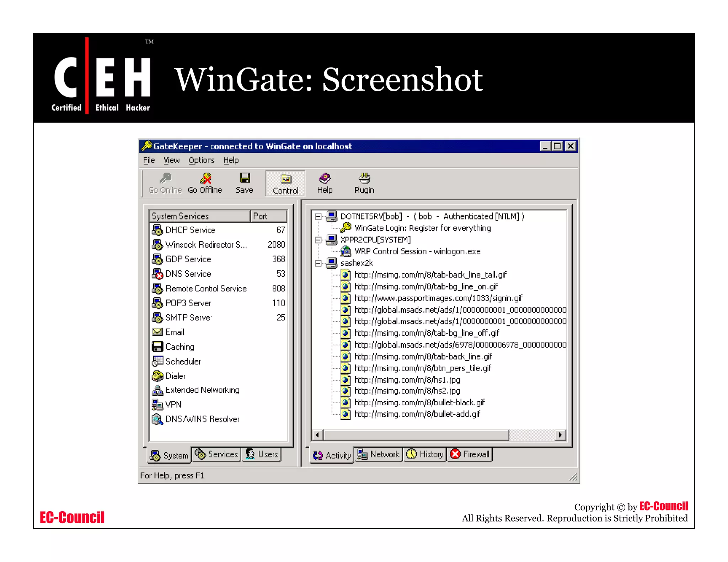Select the global.msads.net ads/6978 entry

tap(460, 345)
